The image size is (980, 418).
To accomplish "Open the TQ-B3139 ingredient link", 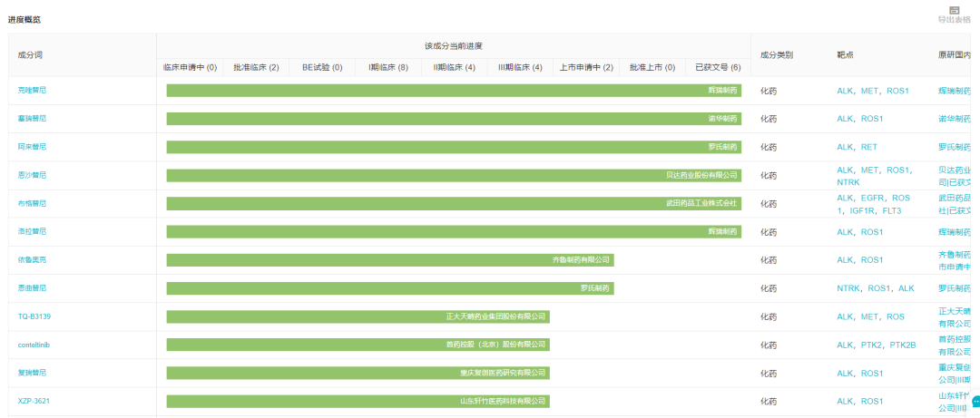I will [34, 316].
